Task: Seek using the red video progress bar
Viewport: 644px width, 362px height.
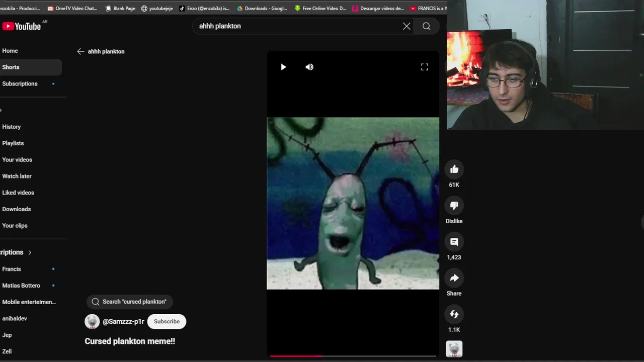Action: coord(353,356)
